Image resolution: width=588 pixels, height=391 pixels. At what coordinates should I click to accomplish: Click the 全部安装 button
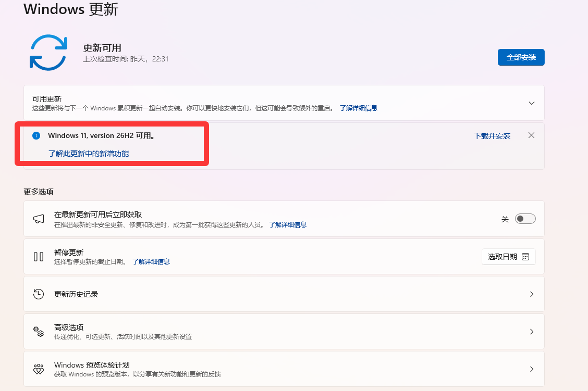point(521,57)
